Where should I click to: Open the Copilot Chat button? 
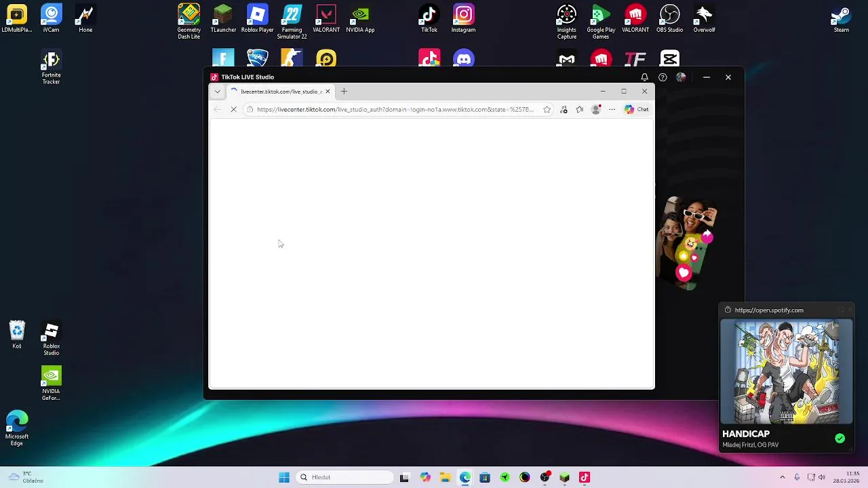coord(636,109)
